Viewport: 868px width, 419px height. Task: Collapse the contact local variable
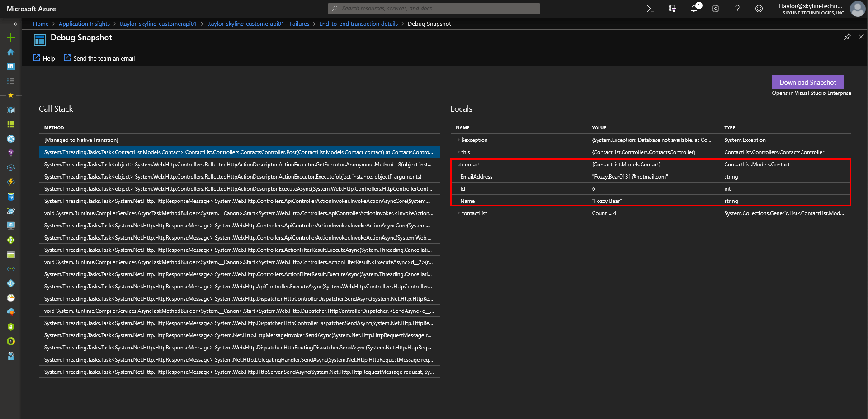pyautogui.click(x=459, y=165)
